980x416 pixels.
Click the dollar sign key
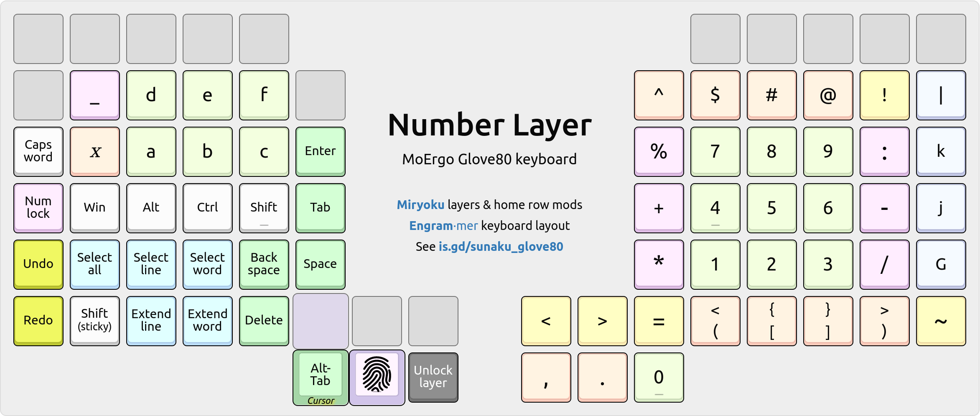tap(715, 95)
